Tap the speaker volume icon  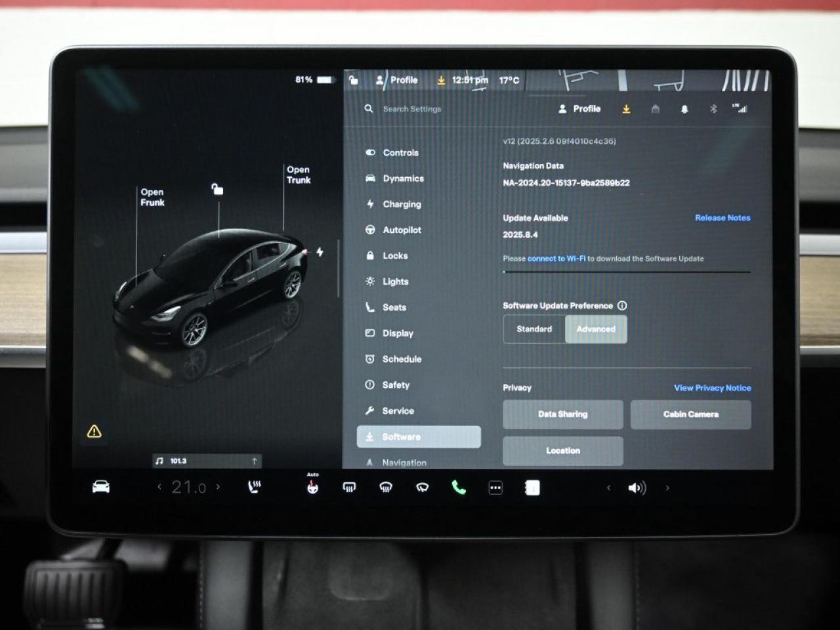click(x=637, y=488)
